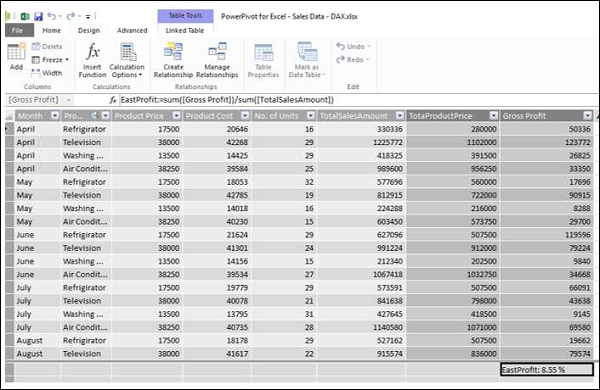Click the Delete column icon

[36, 46]
